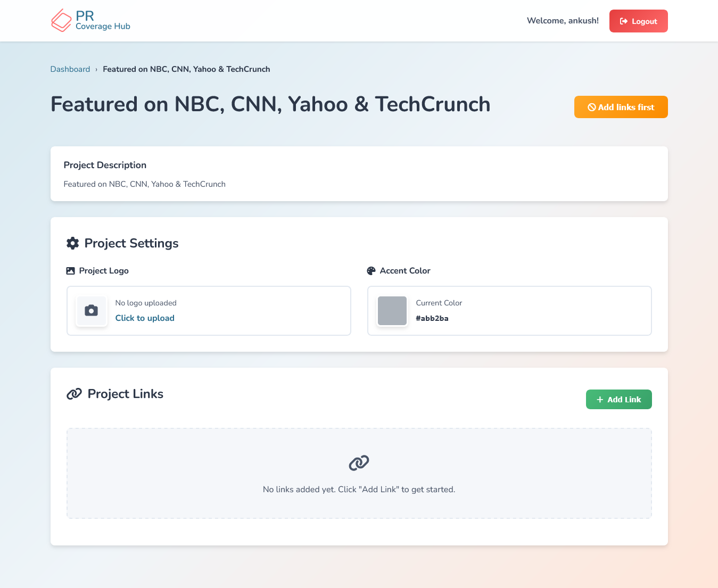The width and height of the screenshot is (718, 588).
Task: Select the current project breadcrumb title
Action: tap(186, 69)
